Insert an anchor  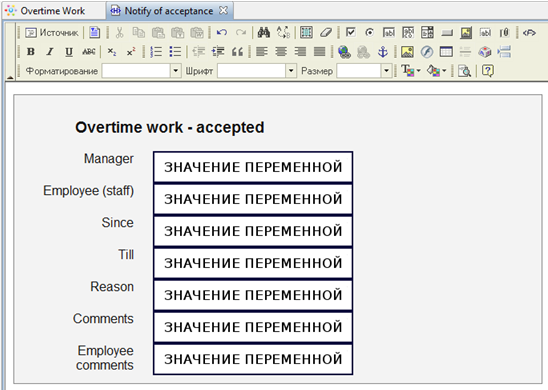383,52
